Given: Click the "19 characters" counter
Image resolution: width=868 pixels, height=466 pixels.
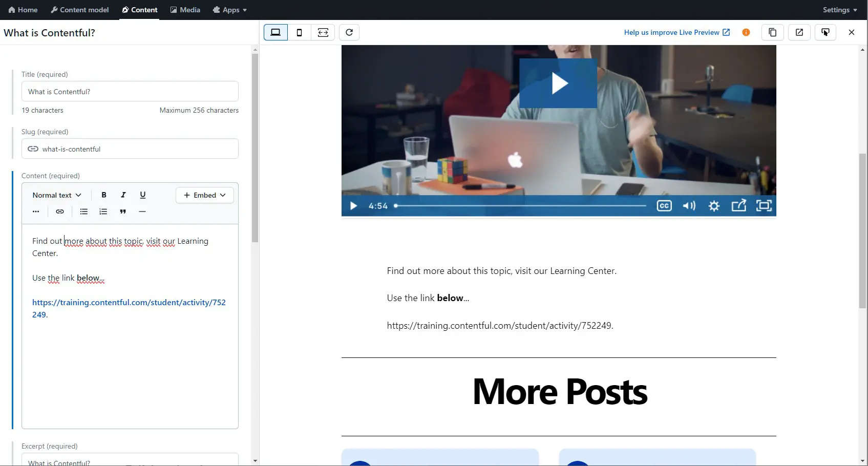Looking at the screenshot, I should click(43, 110).
